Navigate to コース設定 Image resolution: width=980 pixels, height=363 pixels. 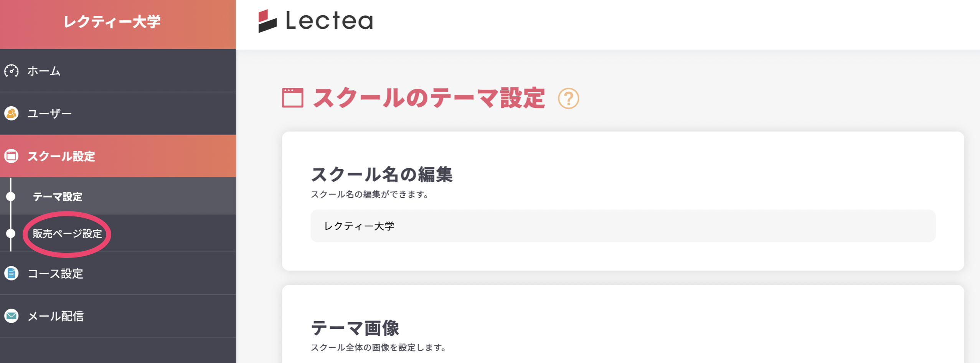coord(55,274)
